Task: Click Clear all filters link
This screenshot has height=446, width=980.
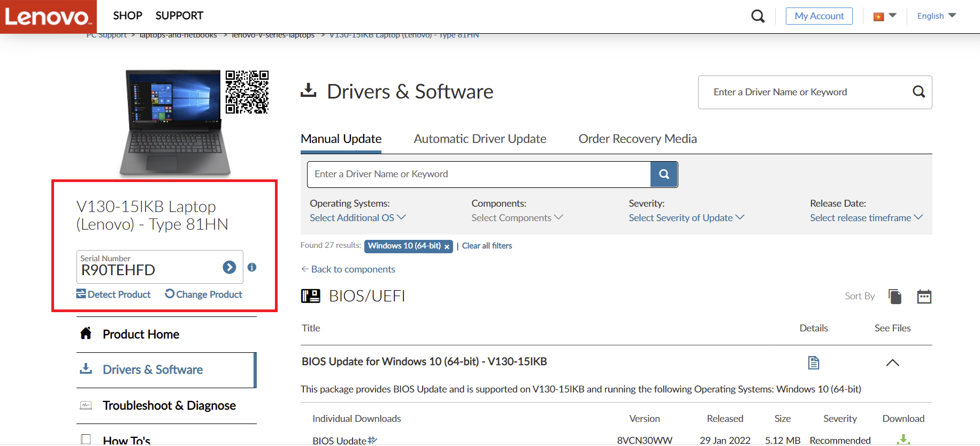Action: pos(487,246)
